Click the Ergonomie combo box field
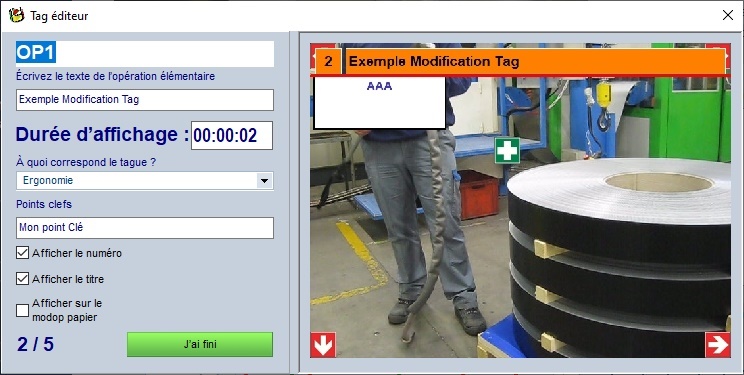The height and width of the screenshot is (375, 744). [x=145, y=181]
